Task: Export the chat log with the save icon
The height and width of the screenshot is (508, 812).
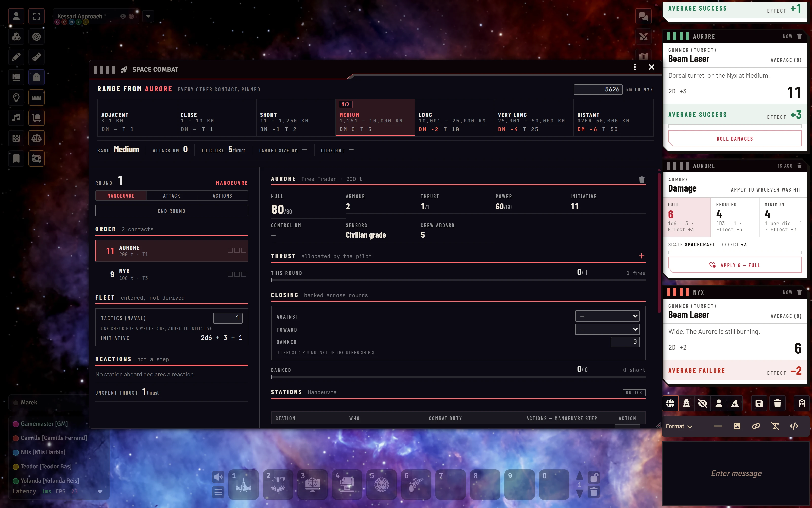Action: click(x=759, y=403)
